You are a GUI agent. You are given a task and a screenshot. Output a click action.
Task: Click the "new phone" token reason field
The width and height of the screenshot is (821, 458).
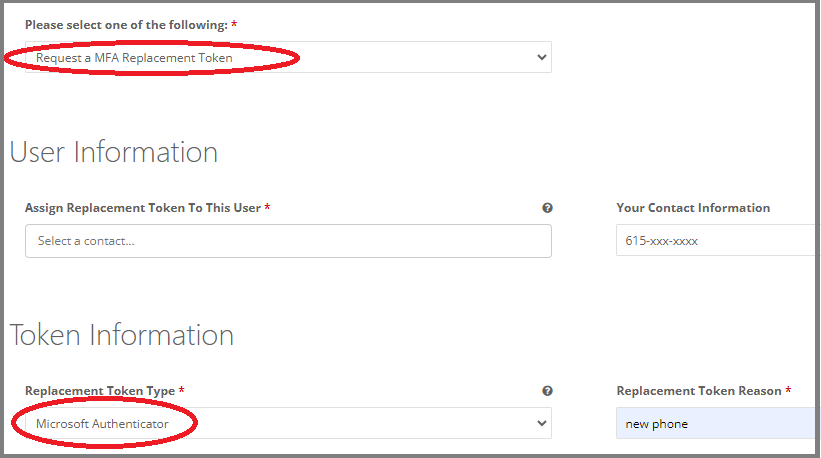point(716,424)
